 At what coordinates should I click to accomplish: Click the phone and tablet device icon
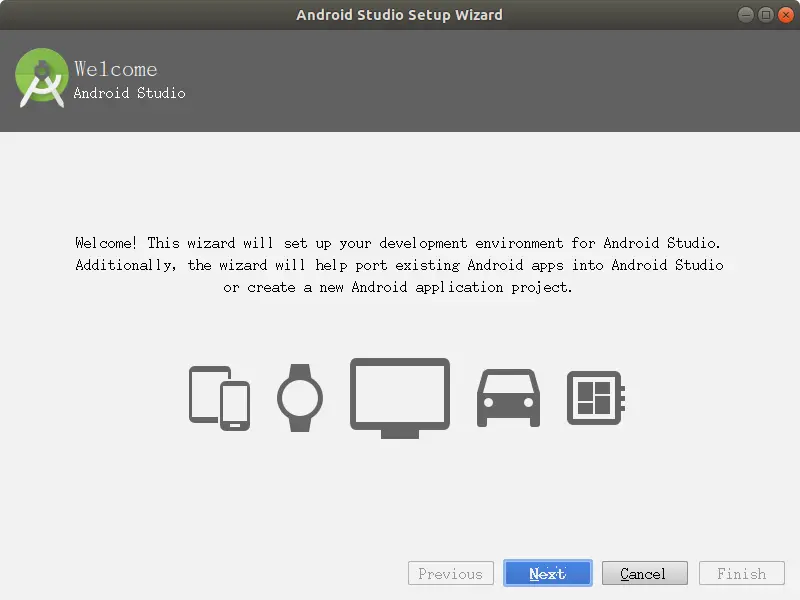[219, 398]
